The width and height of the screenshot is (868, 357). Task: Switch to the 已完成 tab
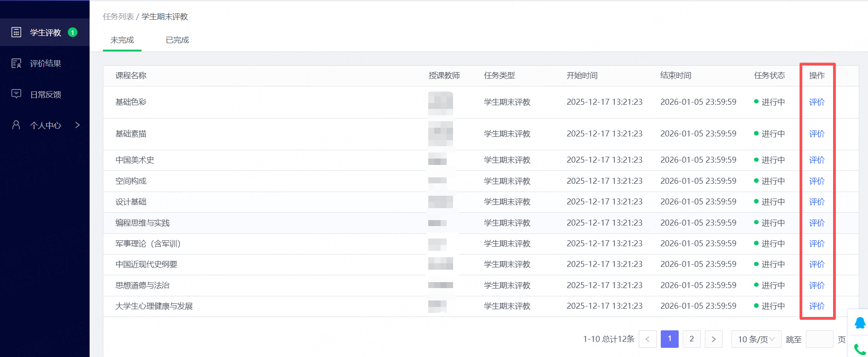[177, 40]
